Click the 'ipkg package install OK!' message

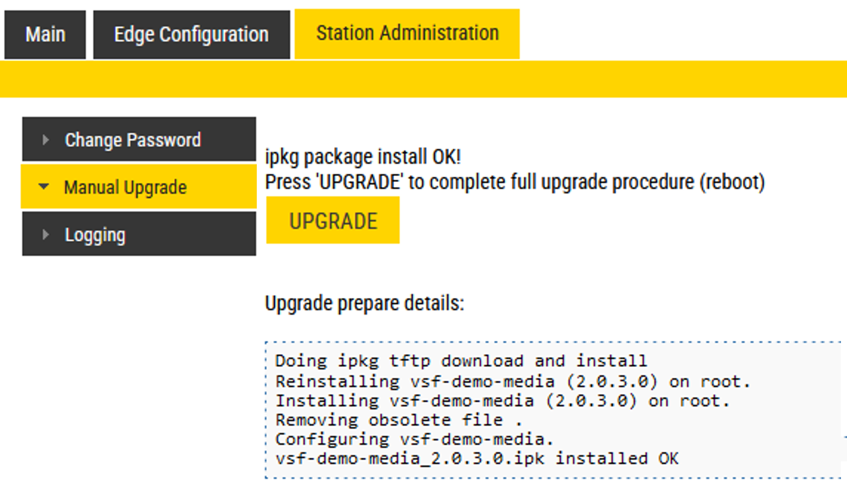(363, 157)
